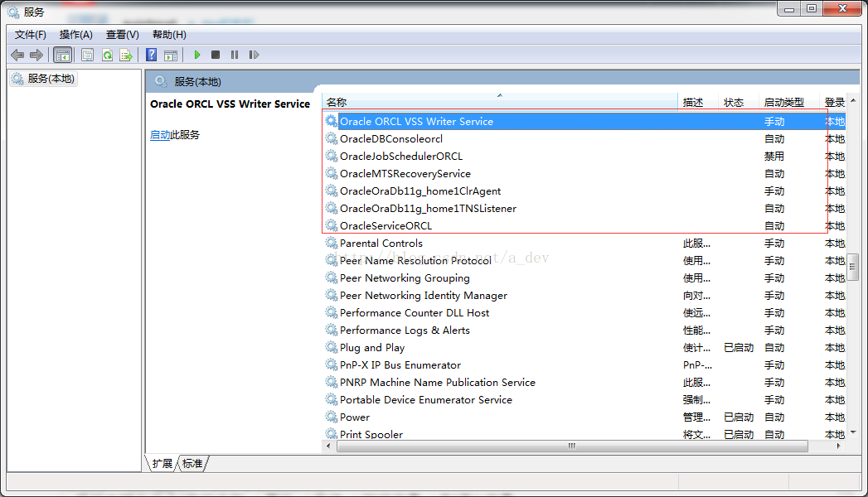This screenshot has height=497, width=868.
Task: Click the gear icon beside Plug and Play
Action: click(331, 346)
